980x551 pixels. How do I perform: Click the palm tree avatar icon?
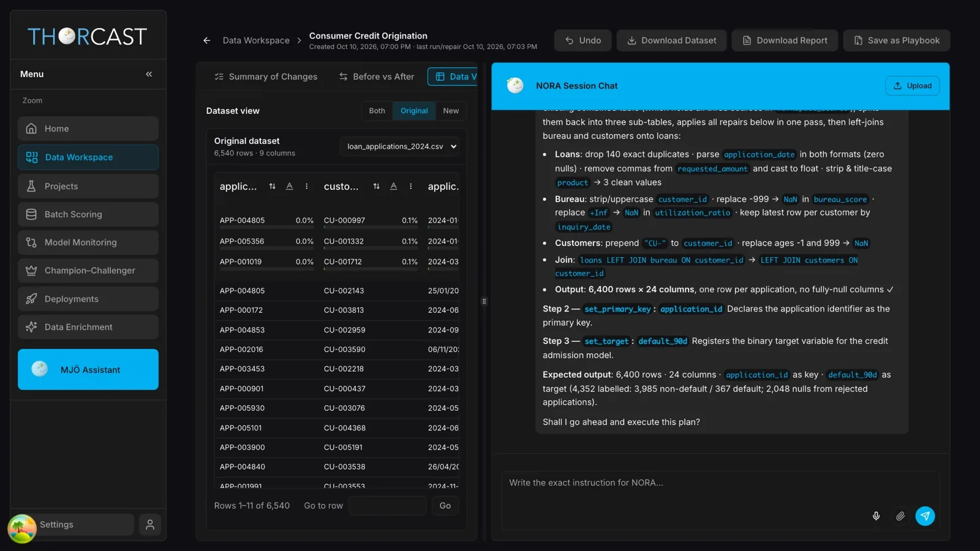point(22,528)
